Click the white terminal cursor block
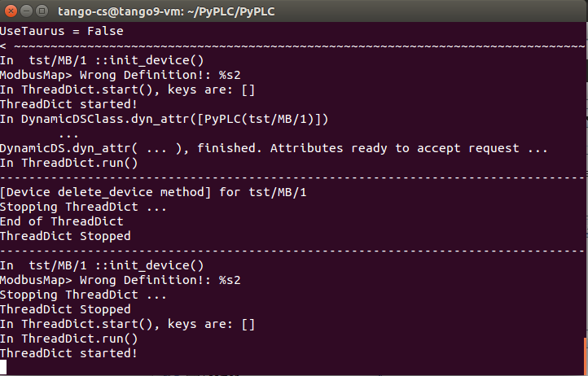The width and height of the screenshot is (588, 376). tap(3, 367)
